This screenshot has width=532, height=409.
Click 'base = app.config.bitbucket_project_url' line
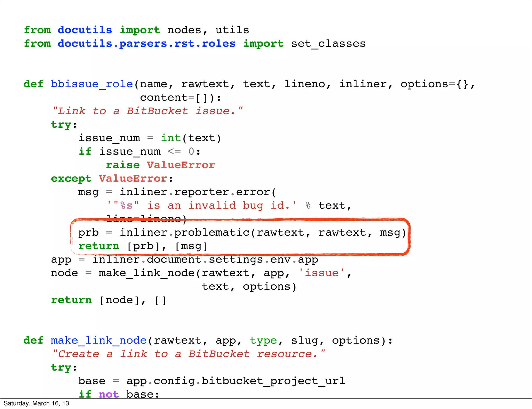[212, 381]
